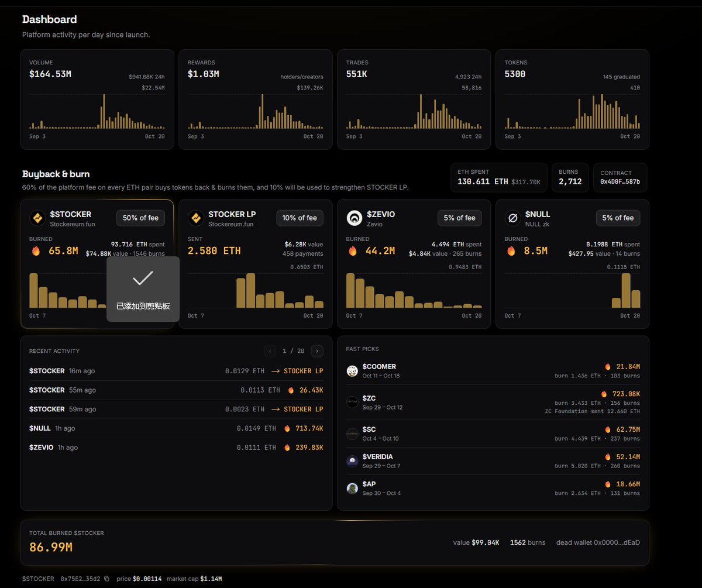Viewport: 702px width, 588px height.
Task: Click the $ZEVIO token logo
Action: pyautogui.click(x=354, y=218)
